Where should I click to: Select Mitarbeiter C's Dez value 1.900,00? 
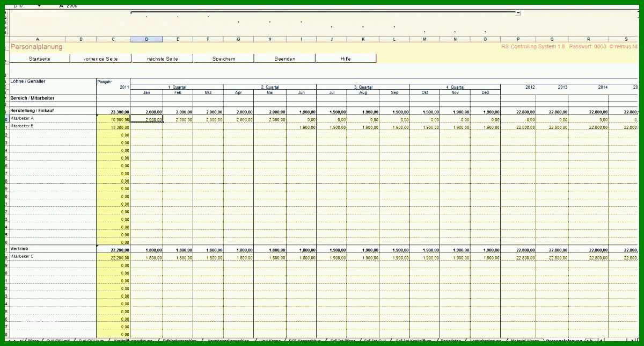(x=485, y=258)
